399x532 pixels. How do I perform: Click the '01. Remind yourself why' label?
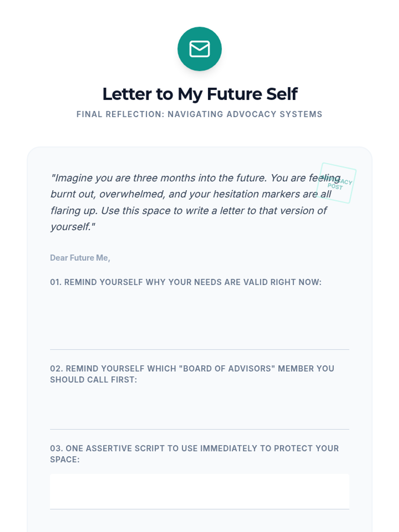[186, 282]
